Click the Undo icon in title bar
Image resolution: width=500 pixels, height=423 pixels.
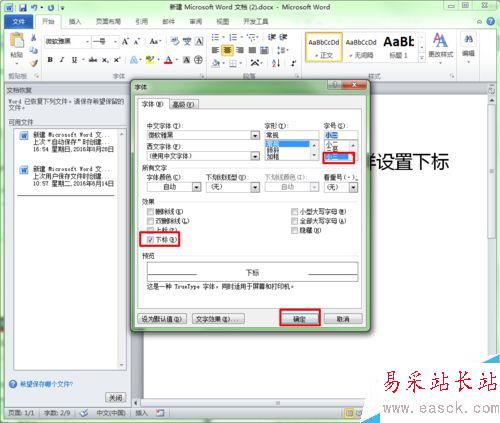tap(34, 7)
